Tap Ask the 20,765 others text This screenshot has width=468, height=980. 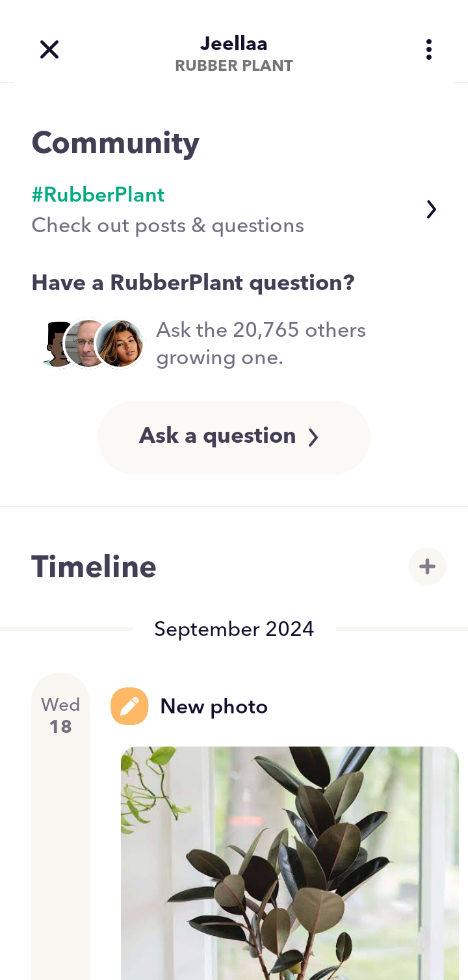coord(261,330)
